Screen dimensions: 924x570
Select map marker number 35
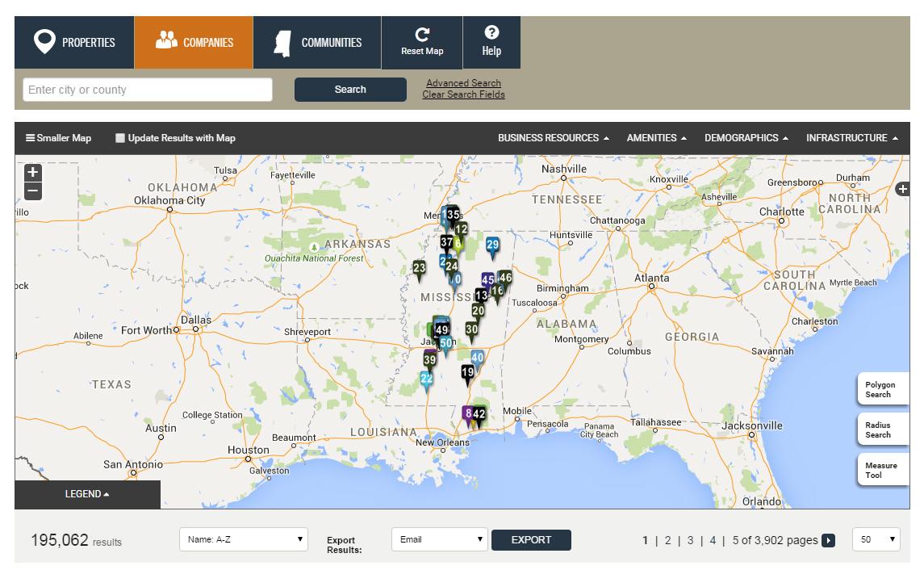coord(453,216)
